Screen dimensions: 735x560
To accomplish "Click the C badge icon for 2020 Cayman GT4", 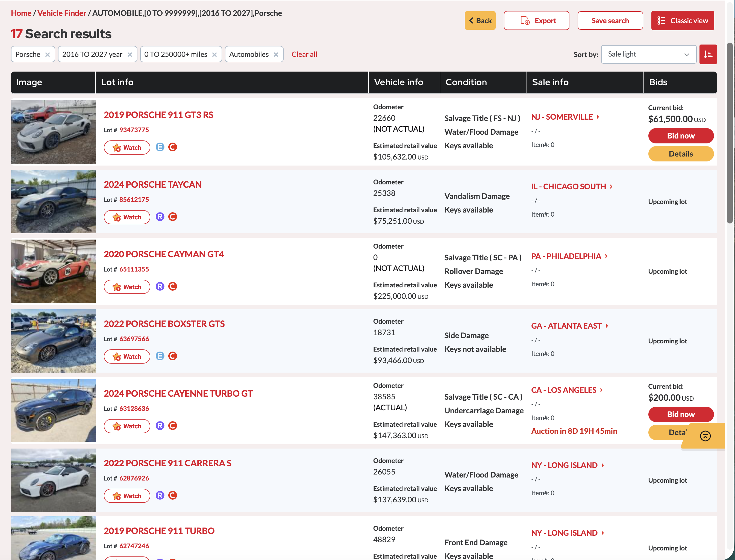I will click(x=173, y=286).
